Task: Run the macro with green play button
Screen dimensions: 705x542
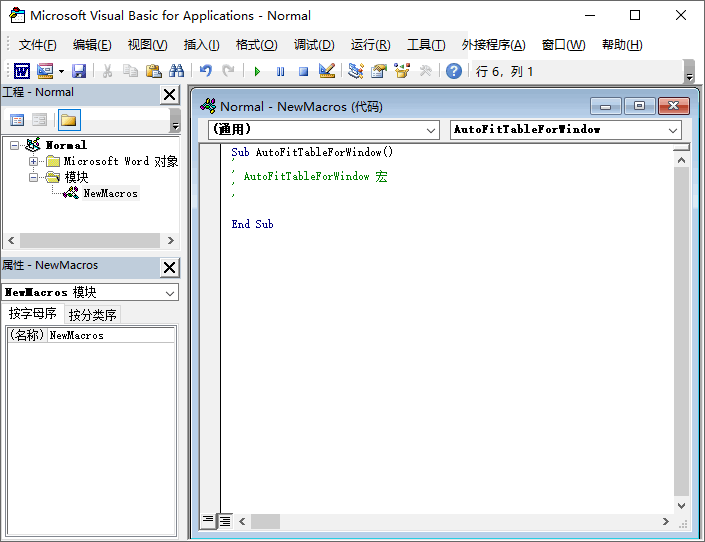Action: point(257,72)
